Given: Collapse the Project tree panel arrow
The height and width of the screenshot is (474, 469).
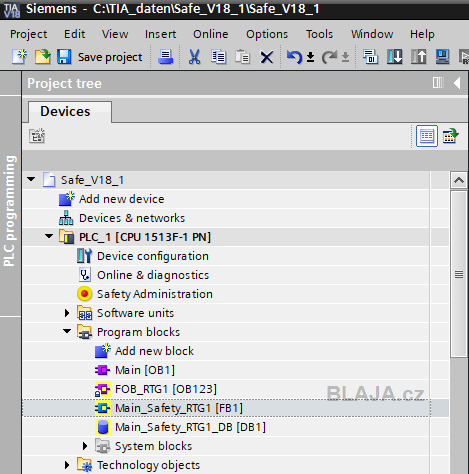Looking at the screenshot, I should 458,83.
